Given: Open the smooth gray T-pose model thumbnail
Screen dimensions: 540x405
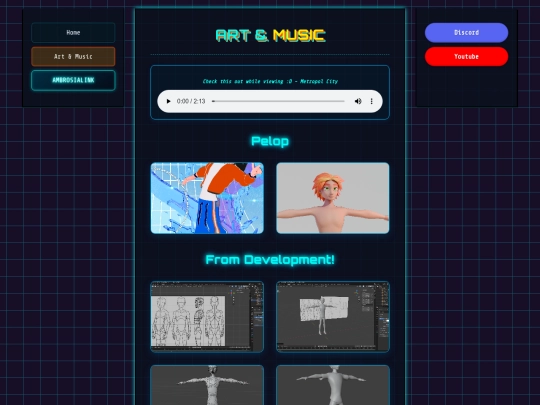Looking at the screenshot, I should pos(333,385).
